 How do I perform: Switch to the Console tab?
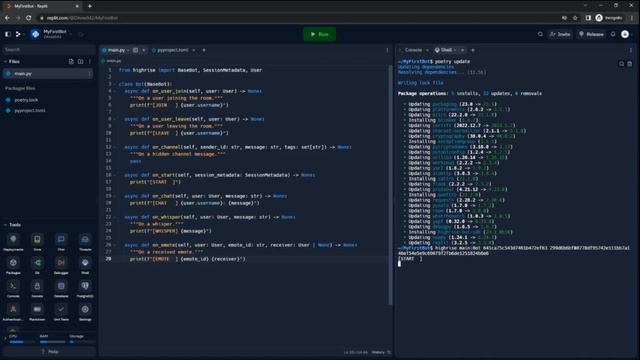(413, 50)
